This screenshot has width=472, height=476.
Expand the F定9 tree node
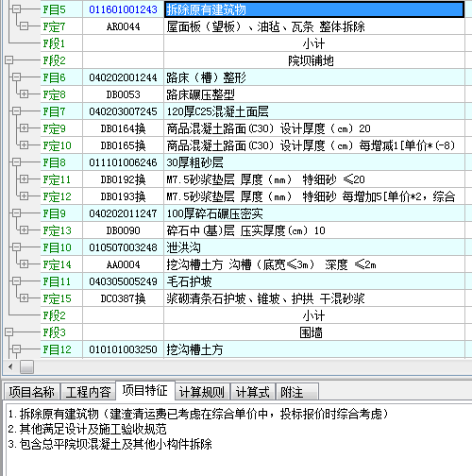pos(24,128)
